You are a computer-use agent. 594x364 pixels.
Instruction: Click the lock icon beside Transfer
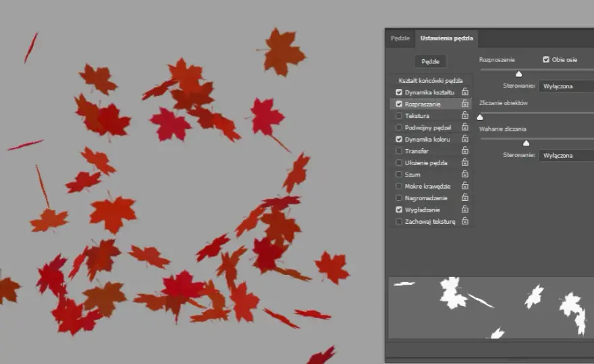tap(465, 150)
